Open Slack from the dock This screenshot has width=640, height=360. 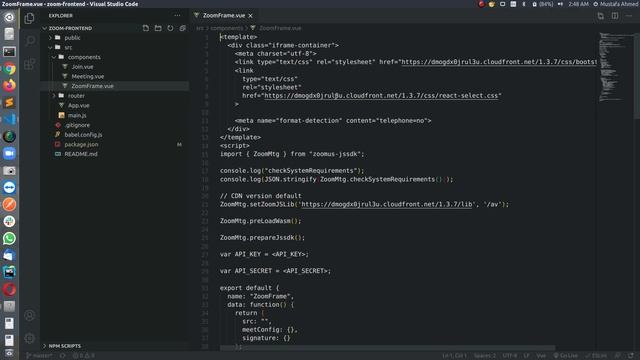[9, 221]
